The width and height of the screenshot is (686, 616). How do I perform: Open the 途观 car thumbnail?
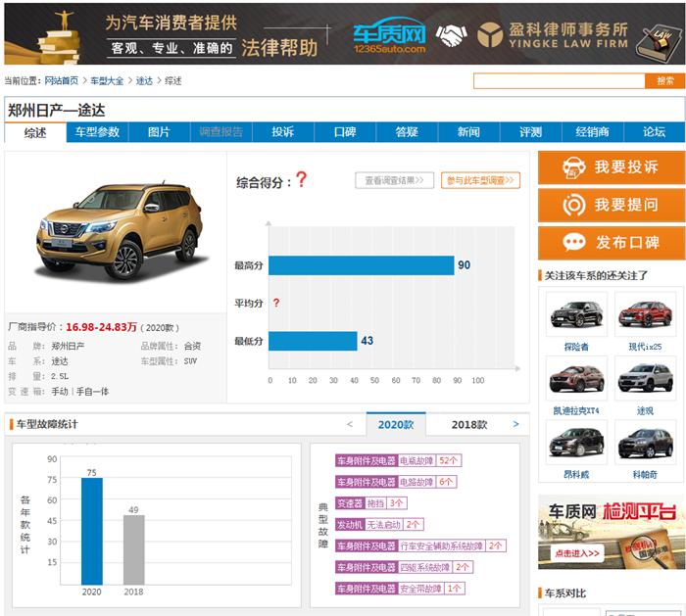(x=645, y=378)
